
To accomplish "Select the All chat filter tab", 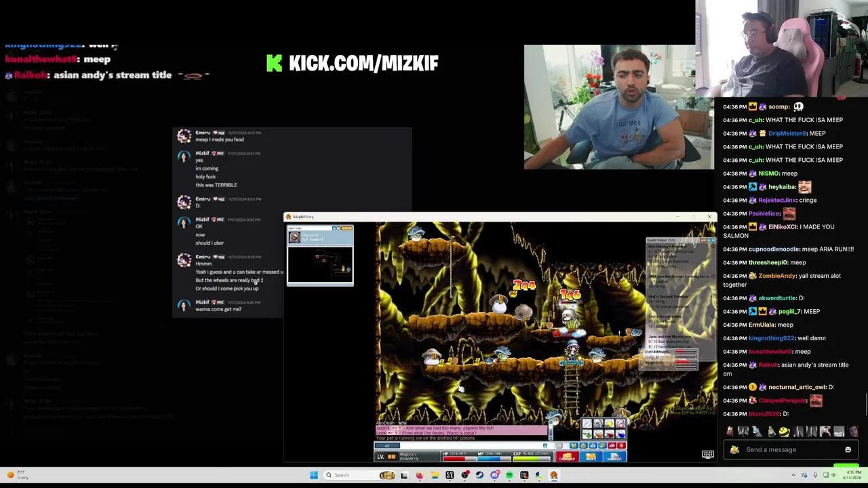I will [x=387, y=445].
